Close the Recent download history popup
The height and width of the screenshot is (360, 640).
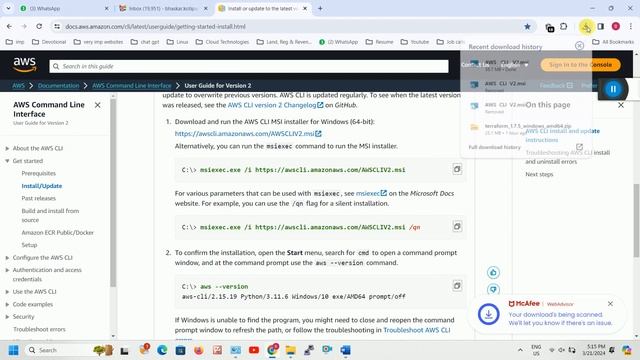[x=579, y=46]
